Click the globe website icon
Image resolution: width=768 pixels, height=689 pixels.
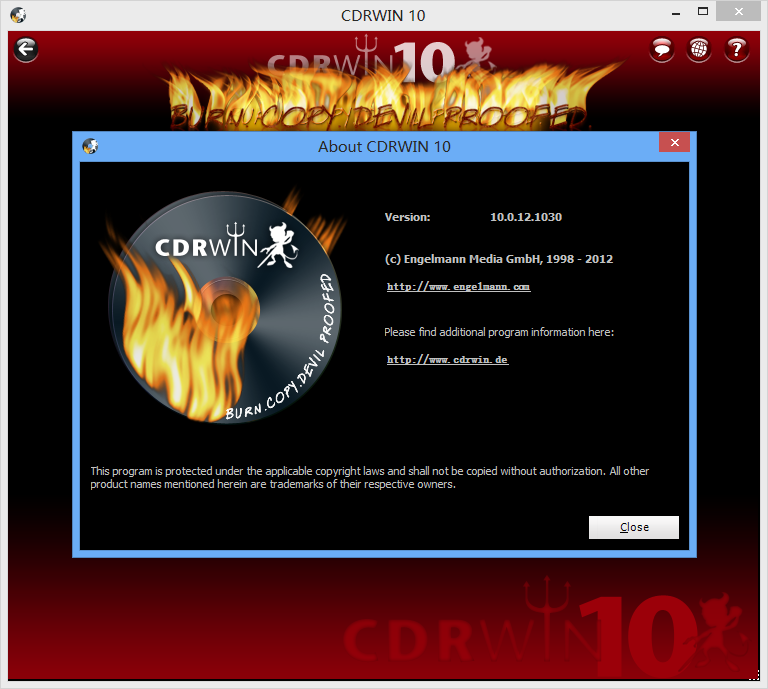(x=699, y=49)
